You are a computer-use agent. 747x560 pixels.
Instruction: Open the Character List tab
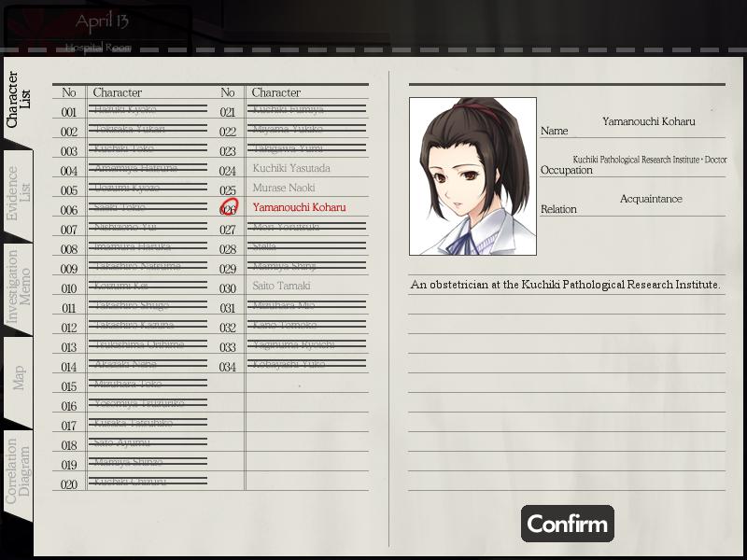coord(18,100)
